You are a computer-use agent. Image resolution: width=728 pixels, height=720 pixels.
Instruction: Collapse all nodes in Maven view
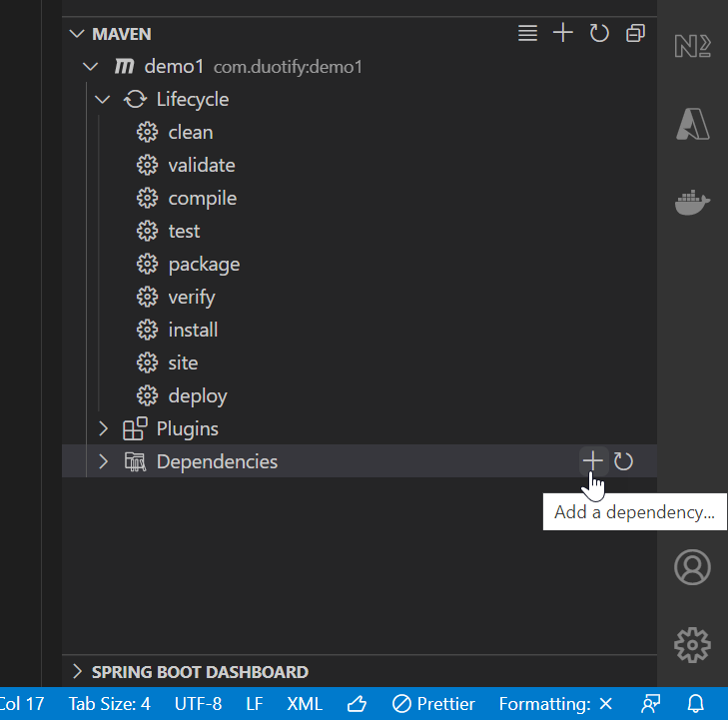click(x=635, y=33)
